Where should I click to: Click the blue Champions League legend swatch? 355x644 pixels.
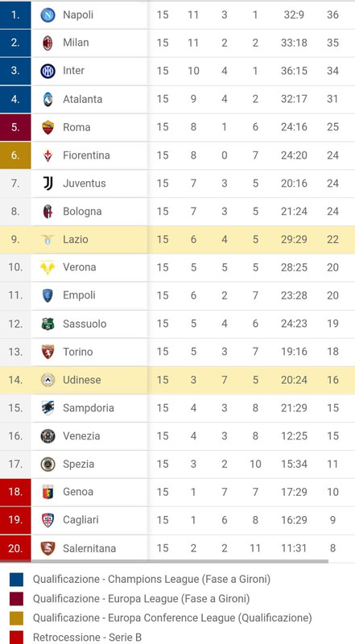coord(16,579)
